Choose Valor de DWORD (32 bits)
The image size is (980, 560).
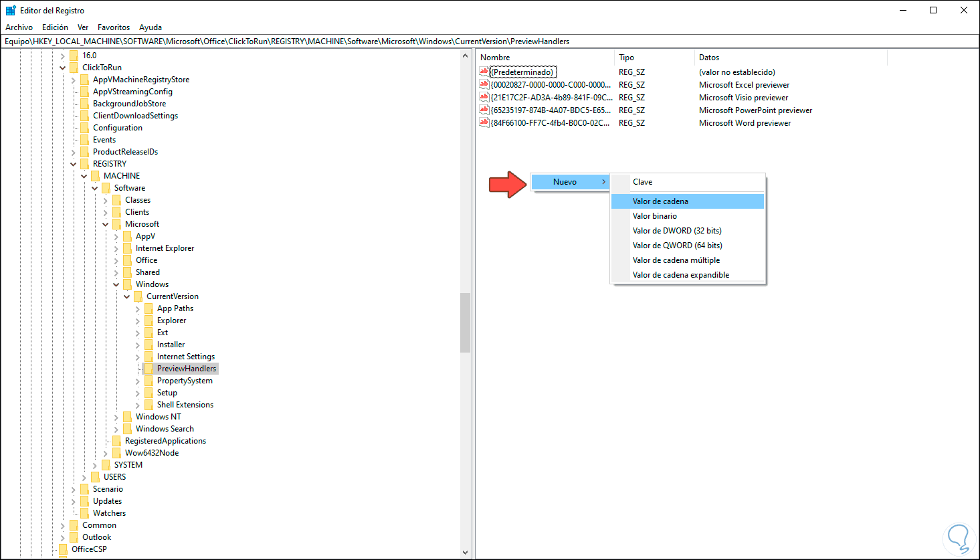pos(688,231)
